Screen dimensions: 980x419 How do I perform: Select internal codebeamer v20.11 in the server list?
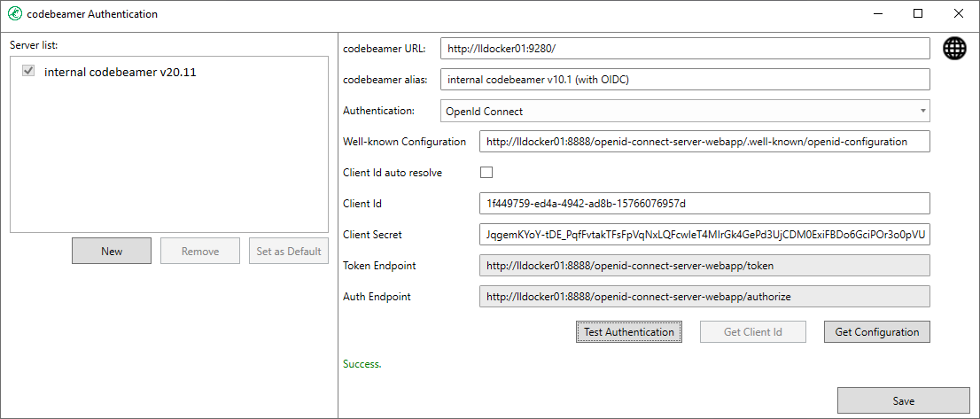[121, 73]
